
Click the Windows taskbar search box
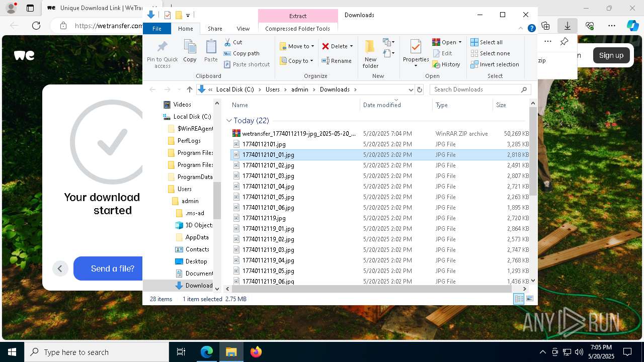coord(97,352)
